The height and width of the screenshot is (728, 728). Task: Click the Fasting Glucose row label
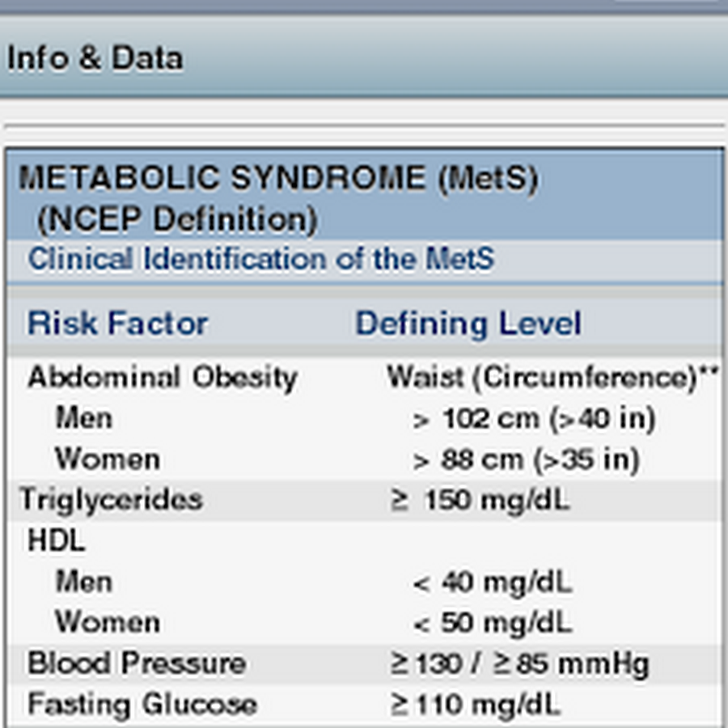tap(142, 705)
